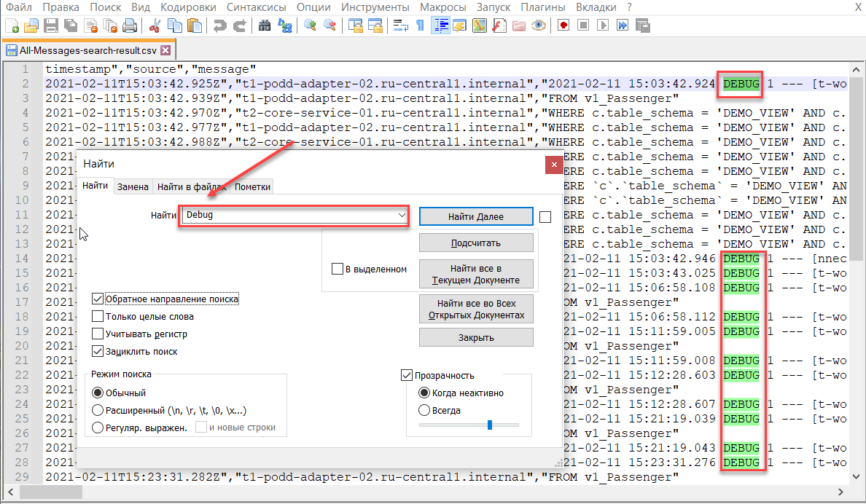Select the Регуляр. выражен. search mode
The width and height of the screenshot is (866, 504).
coord(96,426)
